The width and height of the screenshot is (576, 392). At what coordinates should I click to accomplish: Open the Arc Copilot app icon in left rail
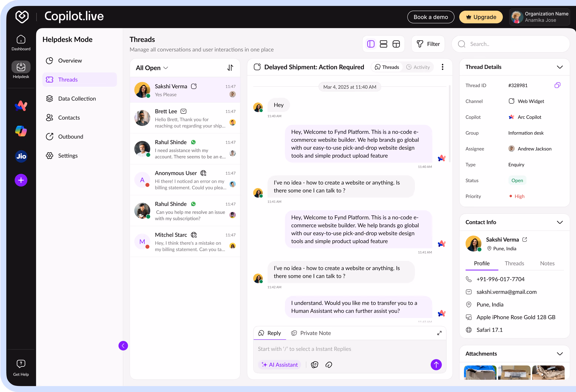[x=21, y=106]
